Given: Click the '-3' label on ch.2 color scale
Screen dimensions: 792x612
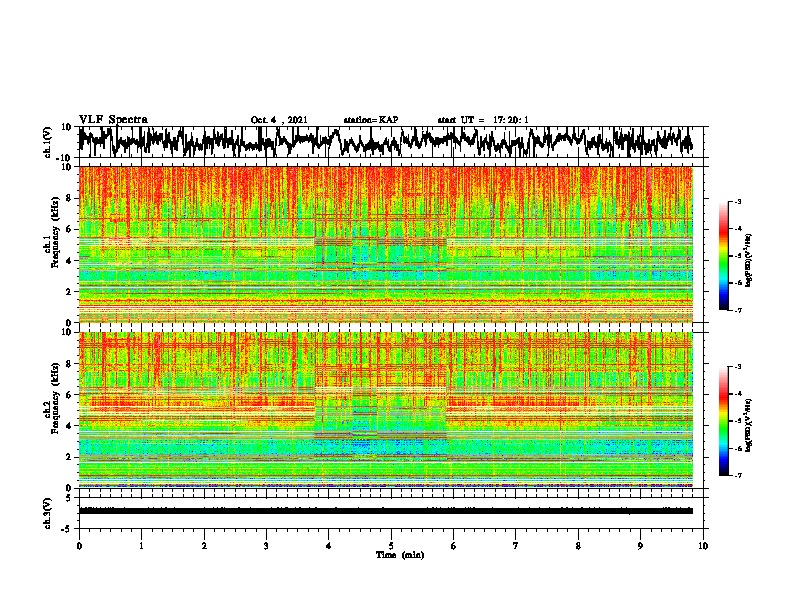Looking at the screenshot, I should click(x=737, y=367).
